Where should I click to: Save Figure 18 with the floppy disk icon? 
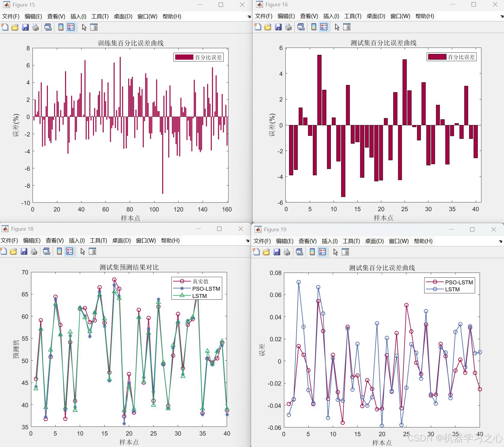(24, 252)
